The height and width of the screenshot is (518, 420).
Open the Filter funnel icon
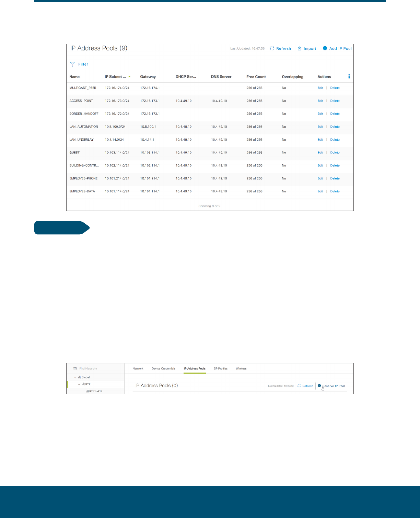pos(72,64)
